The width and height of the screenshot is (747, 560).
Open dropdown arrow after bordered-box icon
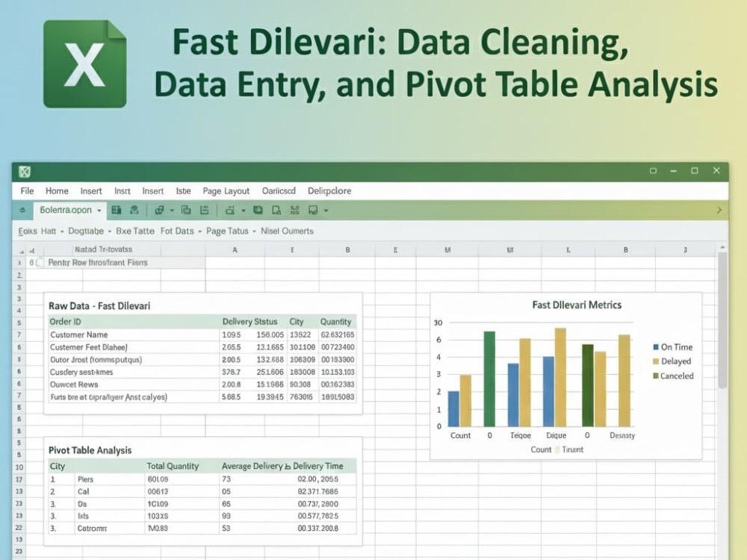(244, 211)
